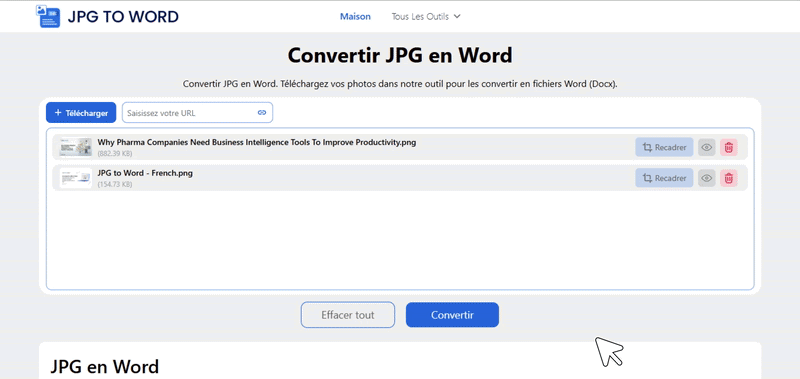
Task: Expand the Tous Les Outils dropdown
Action: (x=426, y=16)
